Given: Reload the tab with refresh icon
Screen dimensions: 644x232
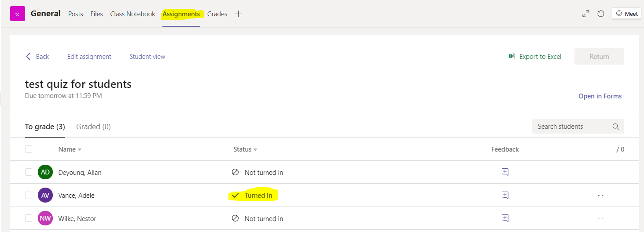Looking at the screenshot, I should 600,14.
